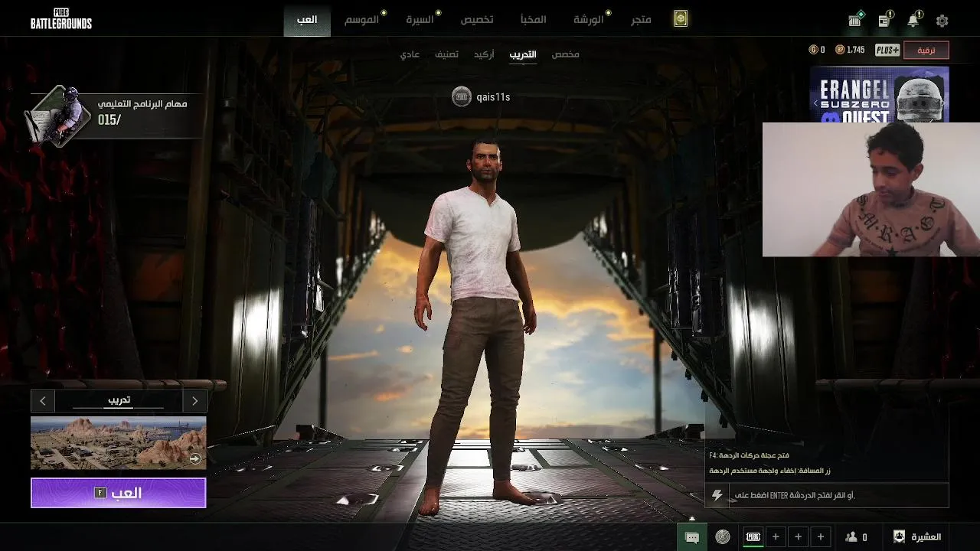
Task: Click the qais11s player name
Action: tap(493, 97)
